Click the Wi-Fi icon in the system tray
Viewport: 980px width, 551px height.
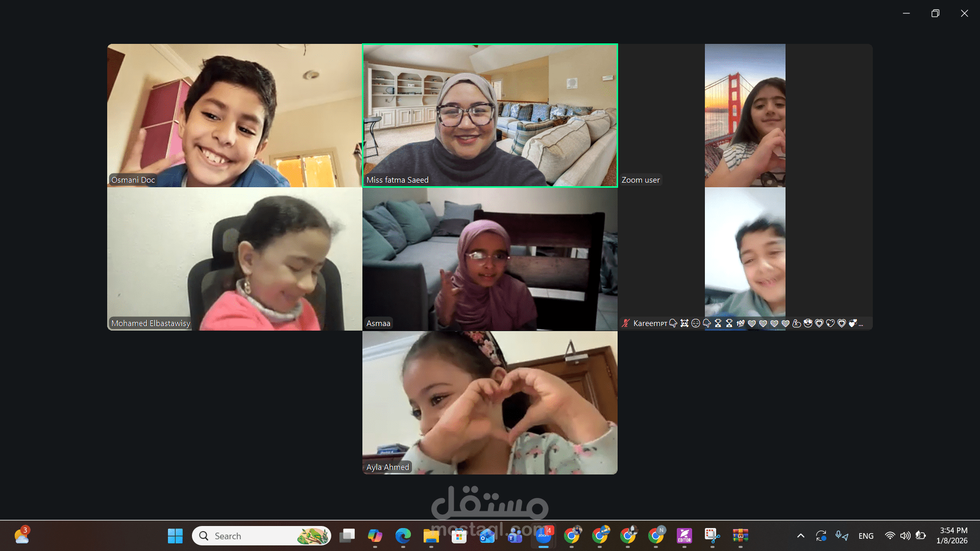pos(890,536)
